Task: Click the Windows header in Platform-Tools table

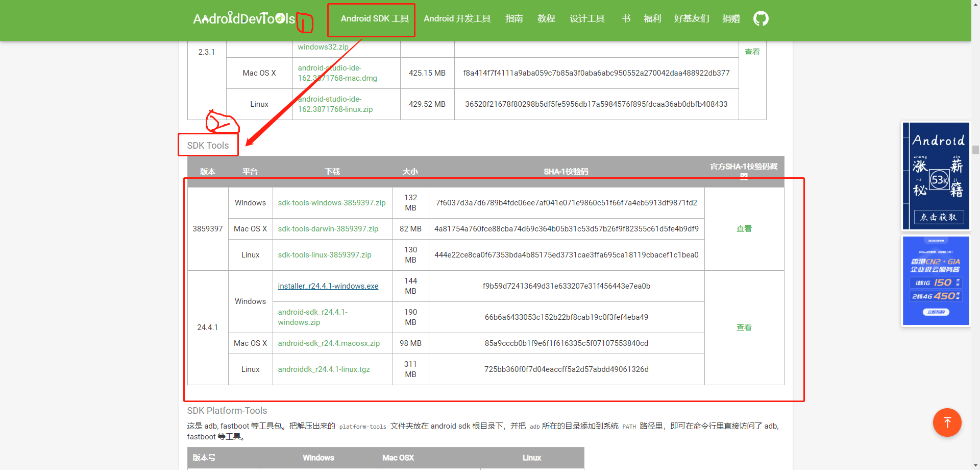Action: click(x=318, y=458)
